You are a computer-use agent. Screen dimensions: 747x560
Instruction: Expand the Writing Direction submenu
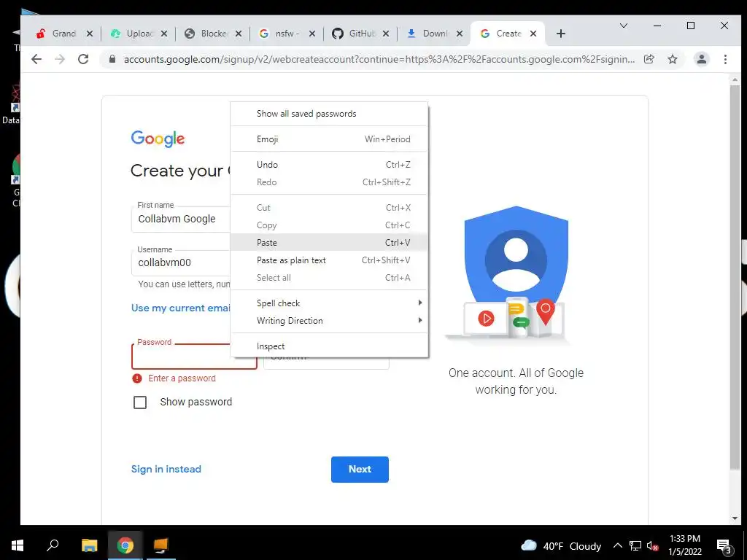pos(329,321)
